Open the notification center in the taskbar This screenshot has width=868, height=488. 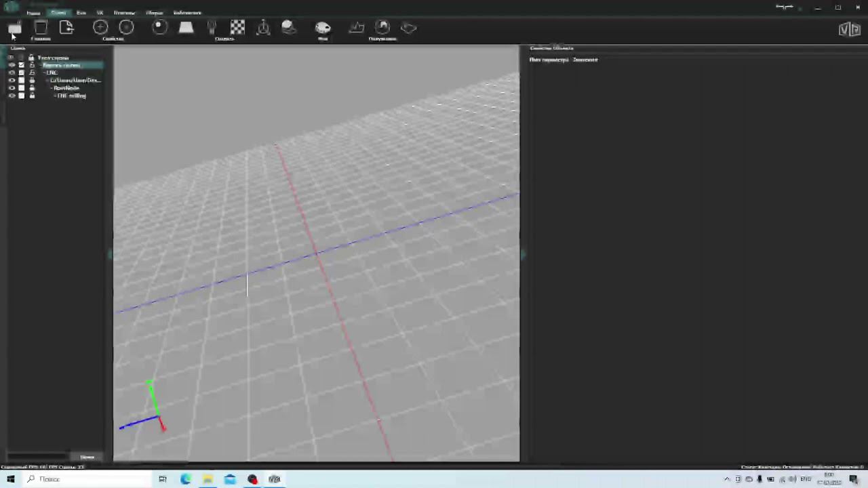coord(854,479)
